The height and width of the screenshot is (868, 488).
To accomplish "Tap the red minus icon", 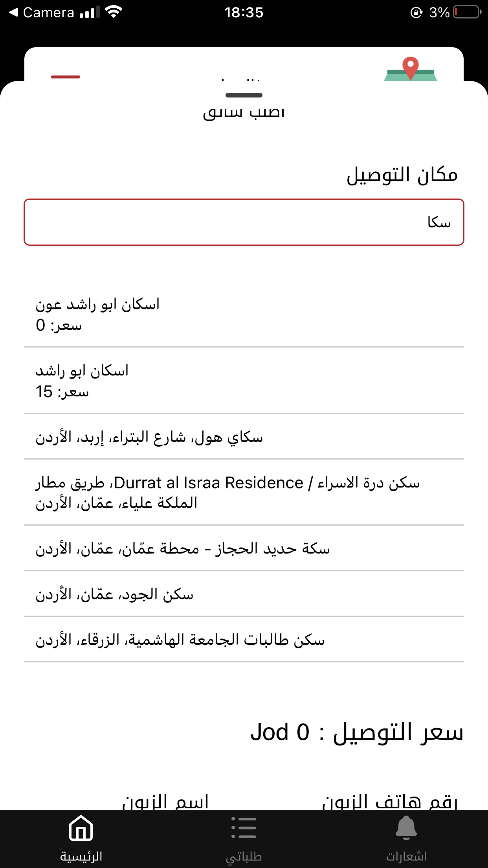I will [x=66, y=77].
